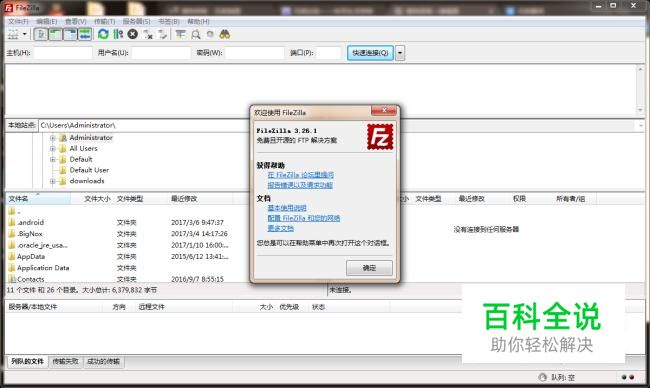The image size is (650, 388).
Task: Open the 服务器(S) menu
Action: coord(136,21)
